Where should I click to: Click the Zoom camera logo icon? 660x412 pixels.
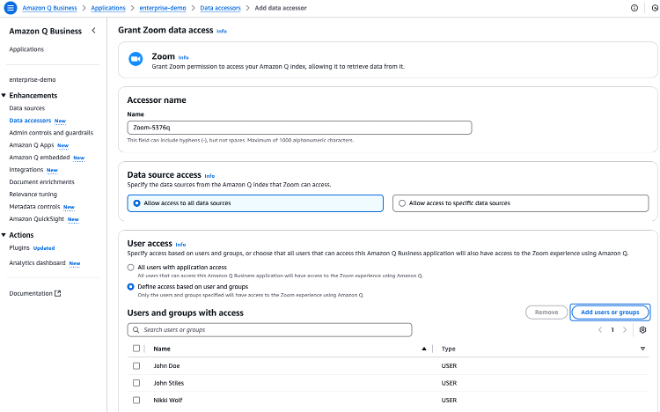(136, 59)
